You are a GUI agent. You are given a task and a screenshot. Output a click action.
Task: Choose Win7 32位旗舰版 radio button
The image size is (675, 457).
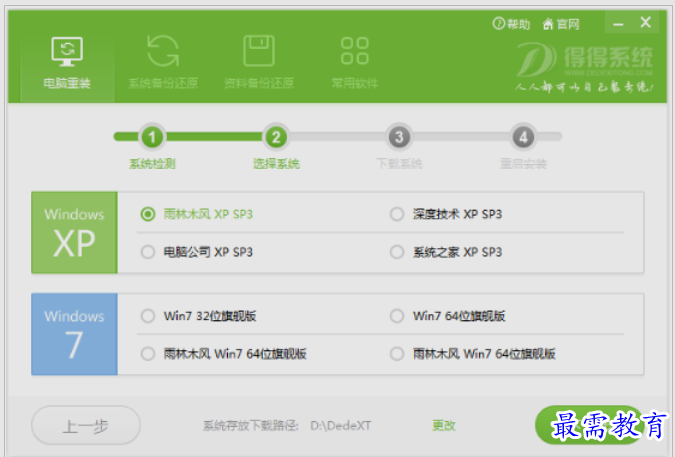148,316
